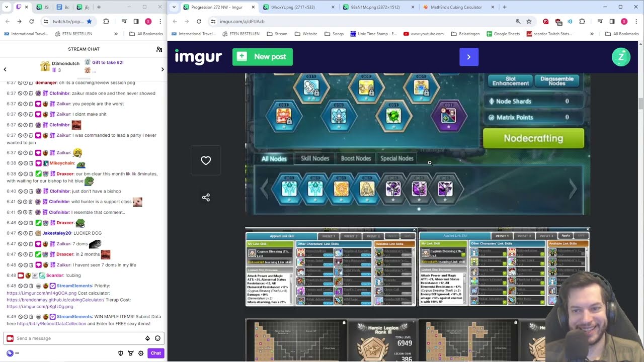The height and width of the screenshot is (362, 644).
Task: Click the imgur logo
Action: point(198,57)
